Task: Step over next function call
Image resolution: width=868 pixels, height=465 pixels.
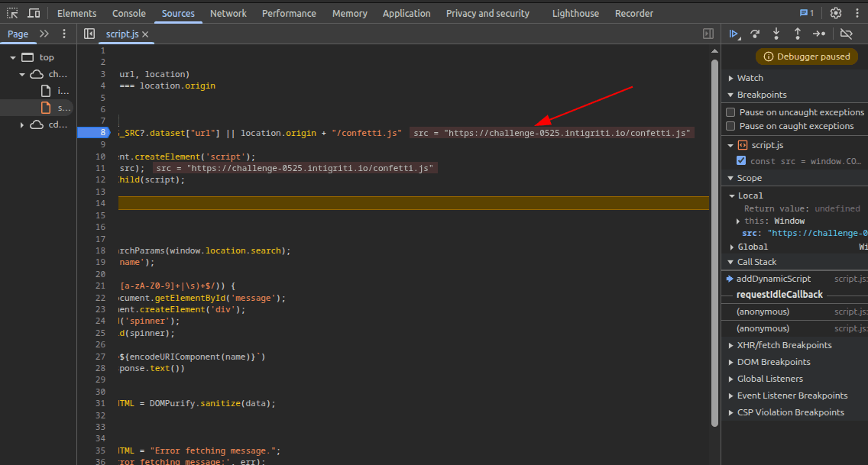Action: [755, 34]
